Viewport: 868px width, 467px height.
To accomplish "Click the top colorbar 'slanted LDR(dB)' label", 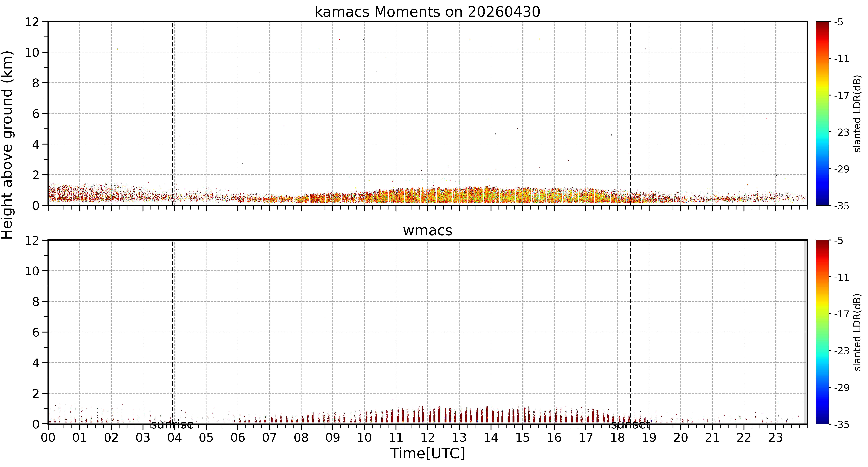I will point(858,114).
